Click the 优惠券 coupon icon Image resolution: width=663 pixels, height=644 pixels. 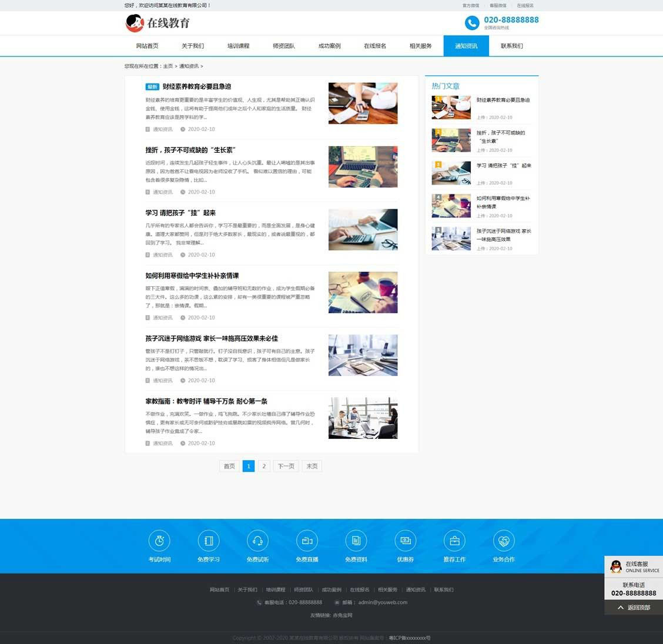[406, 541]
